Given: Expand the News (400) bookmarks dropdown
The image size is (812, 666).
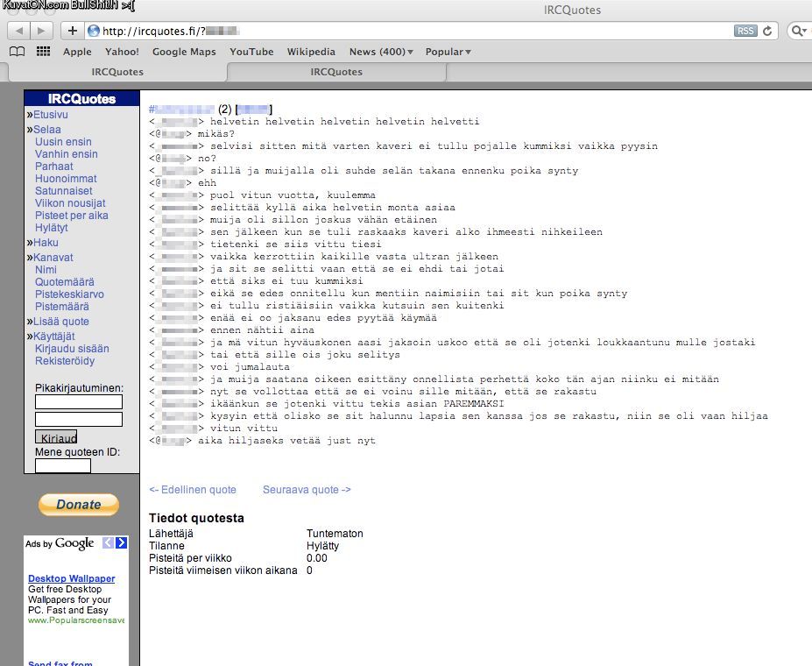Looking at the screenshot, I should coord(381,52).
